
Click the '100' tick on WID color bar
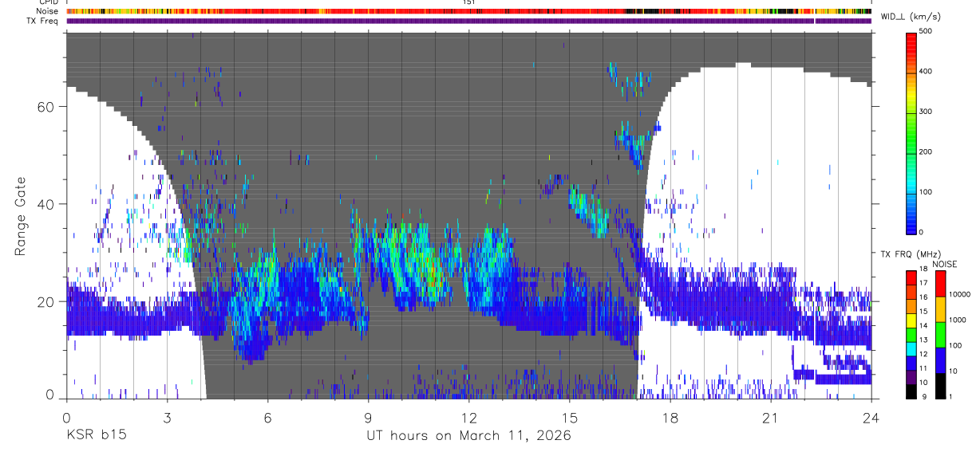(x=927, y=192)
